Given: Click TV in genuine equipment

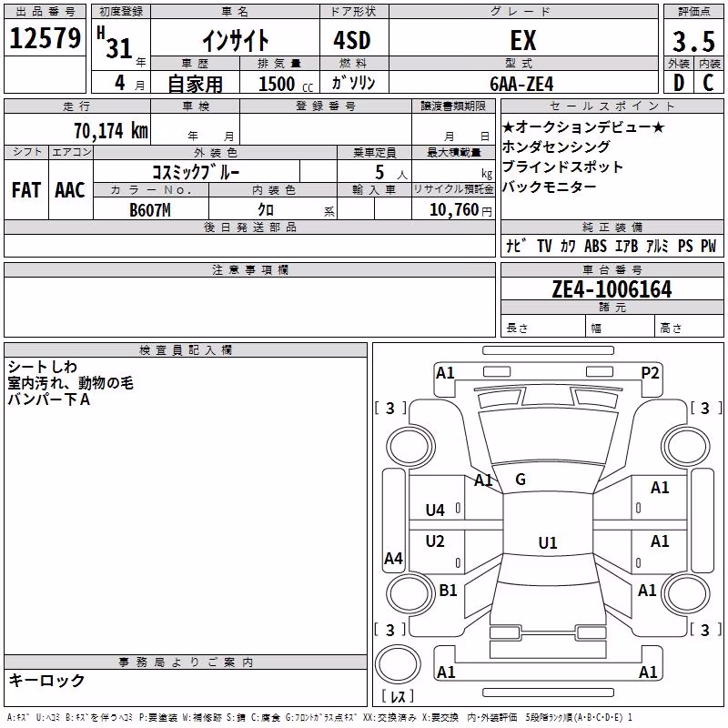Looking at the screenshot, I should pos(544,246).
